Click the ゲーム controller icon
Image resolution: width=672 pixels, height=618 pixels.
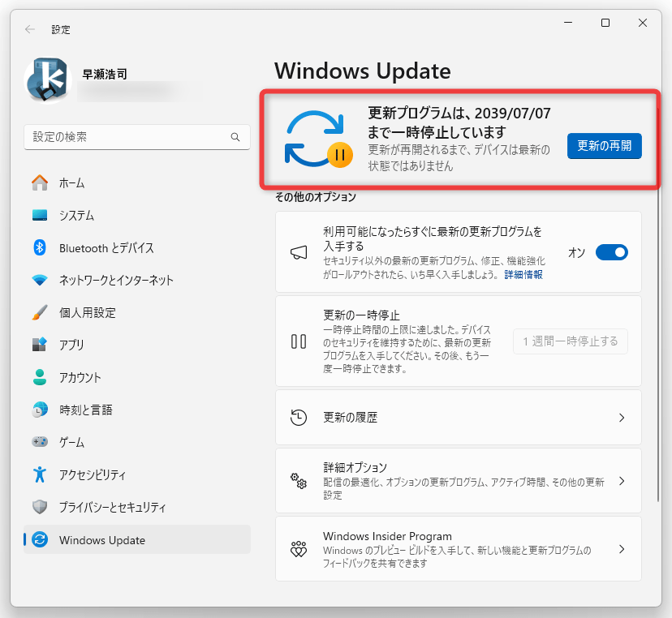pos(40,441)
